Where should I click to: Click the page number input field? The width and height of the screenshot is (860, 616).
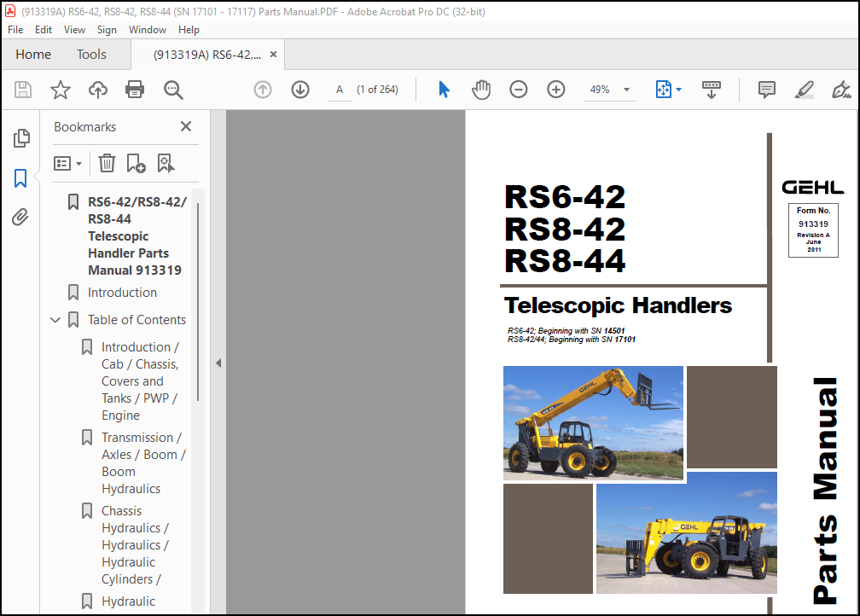340,90
